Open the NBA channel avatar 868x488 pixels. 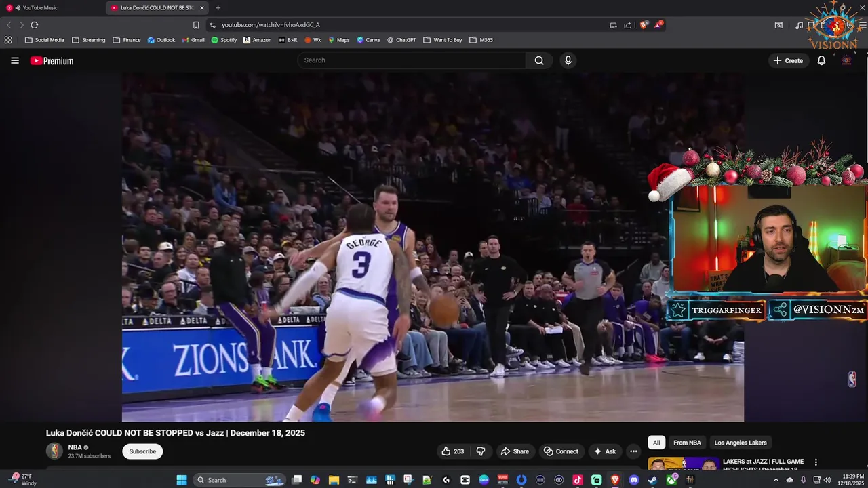[x=54, y=451]
